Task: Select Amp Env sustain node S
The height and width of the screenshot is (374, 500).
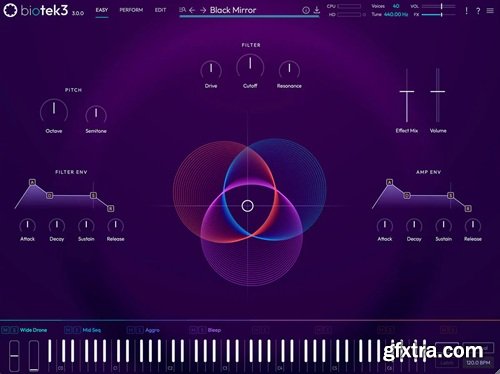Action: pyautogui.click(x=451, y=195)
